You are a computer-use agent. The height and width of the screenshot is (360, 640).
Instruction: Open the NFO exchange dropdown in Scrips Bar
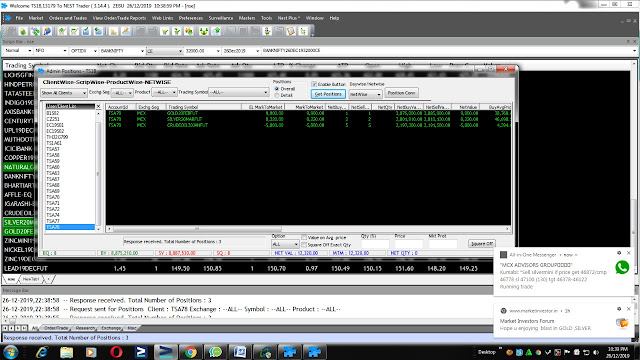pos(51,51)
